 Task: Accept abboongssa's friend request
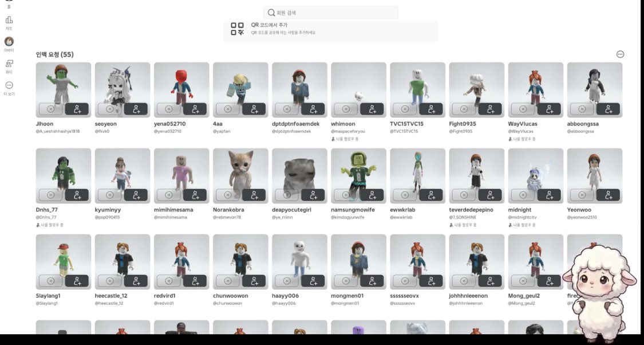[x=609, y=109]
